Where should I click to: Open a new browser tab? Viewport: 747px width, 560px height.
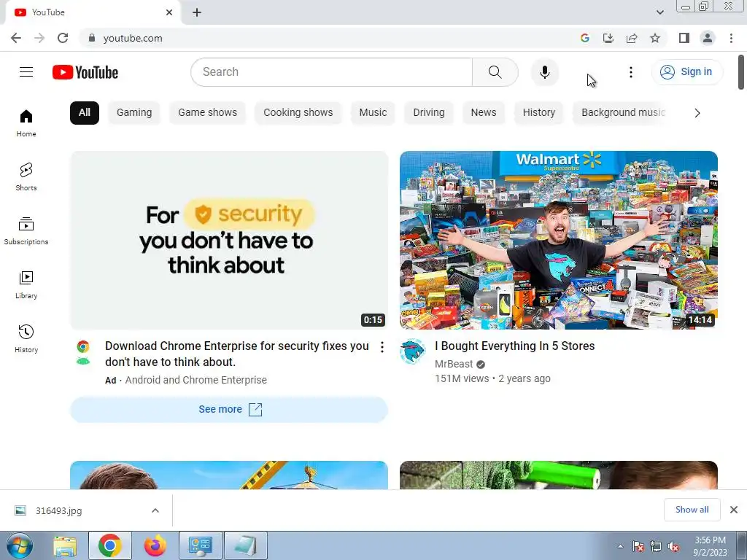click(x=197, y=12)
